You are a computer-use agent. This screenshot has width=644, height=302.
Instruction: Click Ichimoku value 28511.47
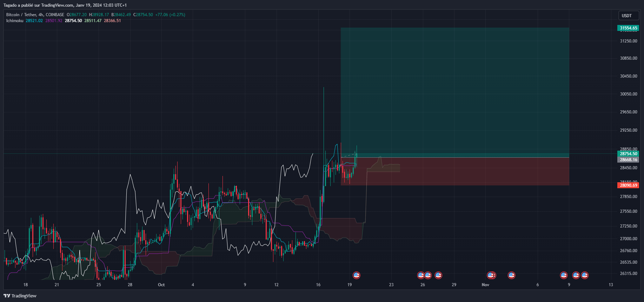point(93,21)
